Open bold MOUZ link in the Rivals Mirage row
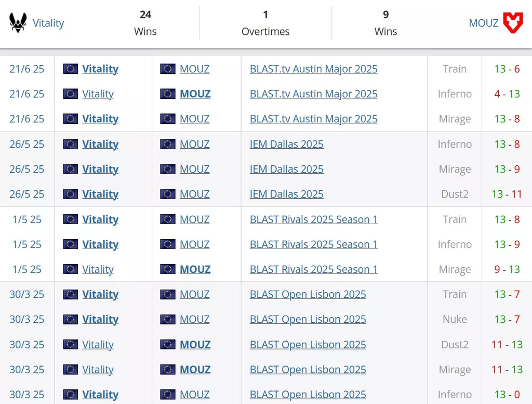Screen dimensions: 532x404 (195, 269)
